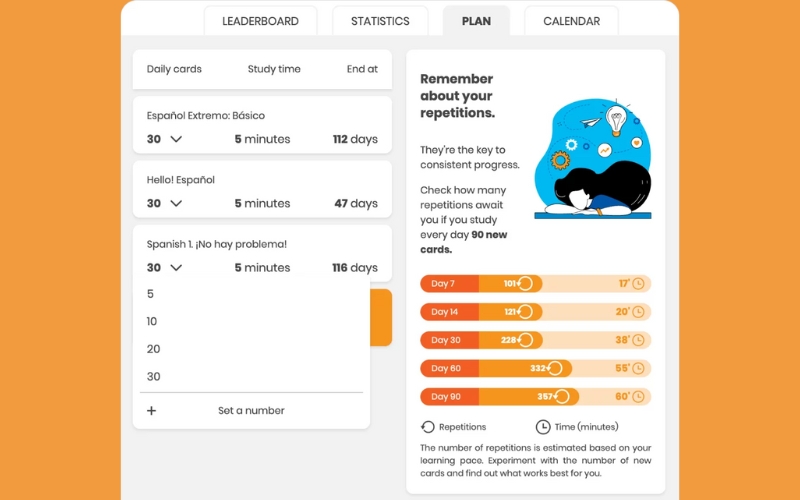
Task: Collapse the Spanish 1 daily cards dropdown
Action: 176,267
